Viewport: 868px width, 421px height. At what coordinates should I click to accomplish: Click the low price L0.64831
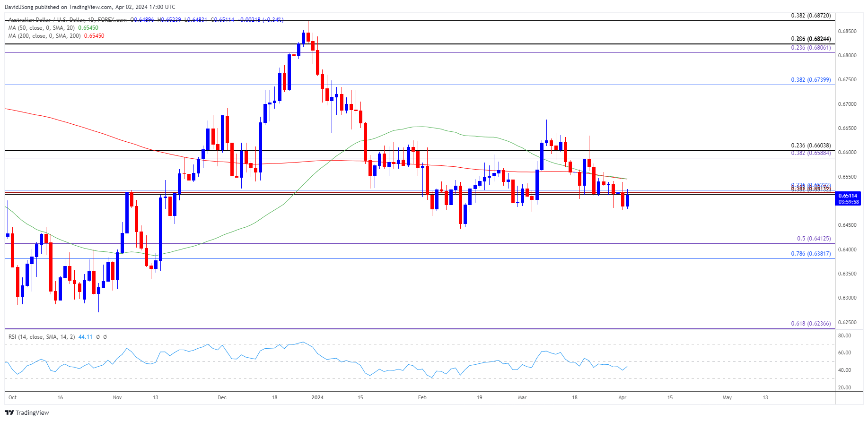pos(196,20)
